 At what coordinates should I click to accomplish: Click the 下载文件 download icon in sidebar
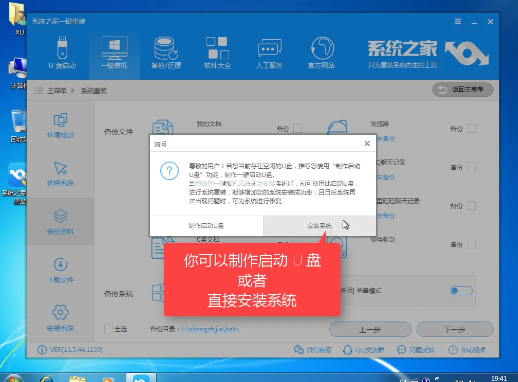click(60, 264)
